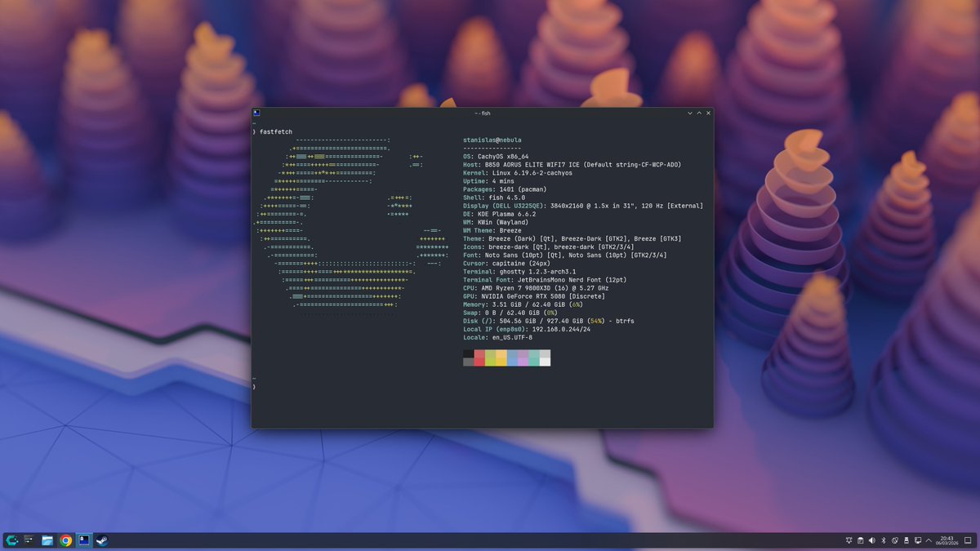Click the 'stanislas@nebula' header text
This screenshot has height=551, width=980.
point(492,140)
